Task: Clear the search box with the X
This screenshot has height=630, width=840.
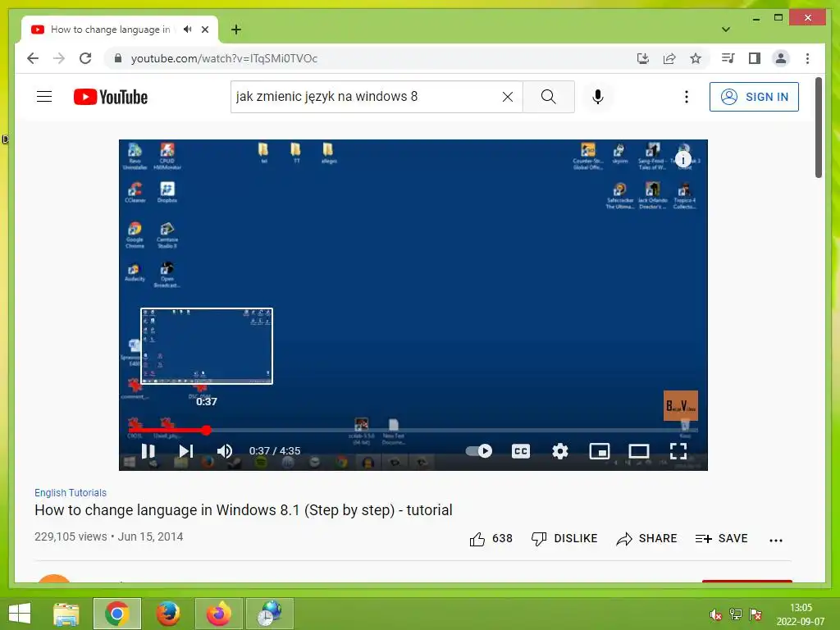Action: coord(507,97)
